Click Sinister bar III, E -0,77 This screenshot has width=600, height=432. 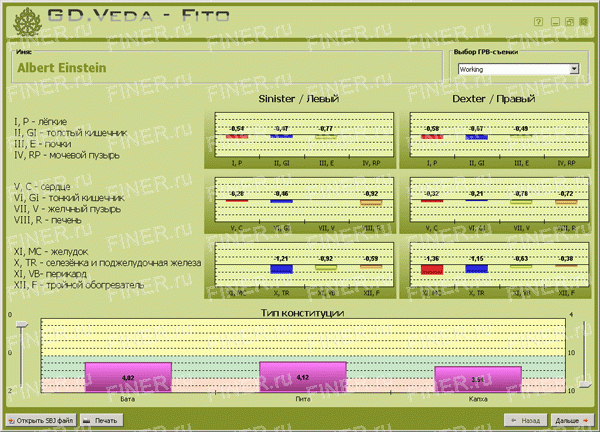326,137
